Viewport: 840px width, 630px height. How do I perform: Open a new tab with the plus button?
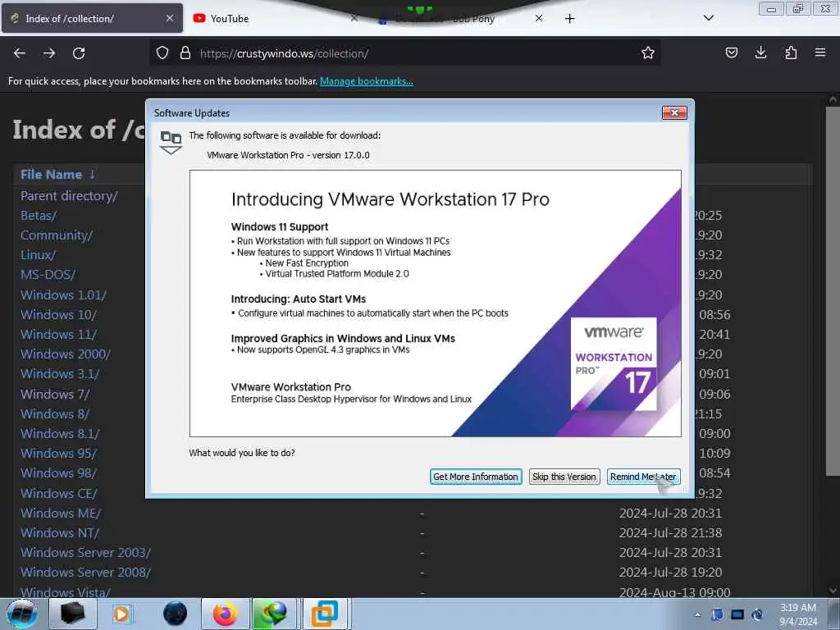click(x=569, y=19)
